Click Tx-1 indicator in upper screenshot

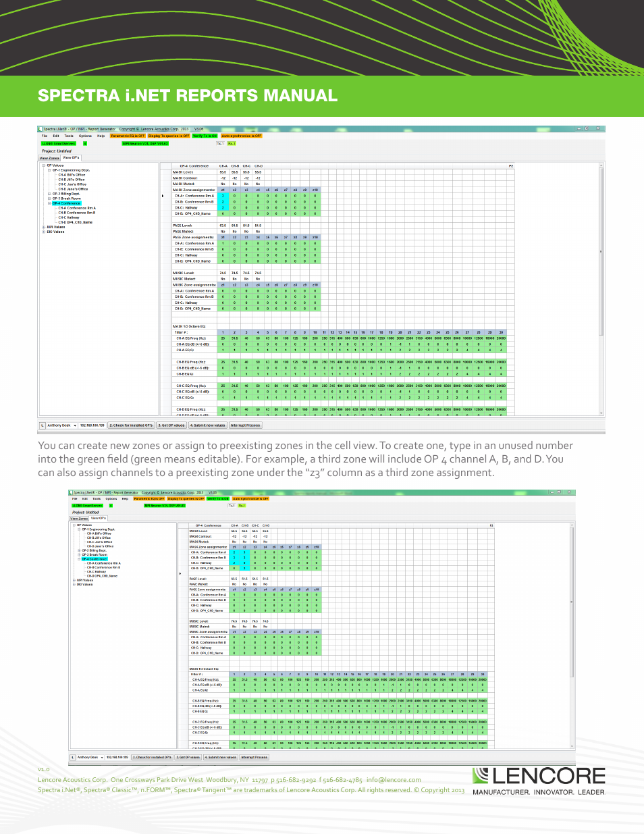coord(220,143)
